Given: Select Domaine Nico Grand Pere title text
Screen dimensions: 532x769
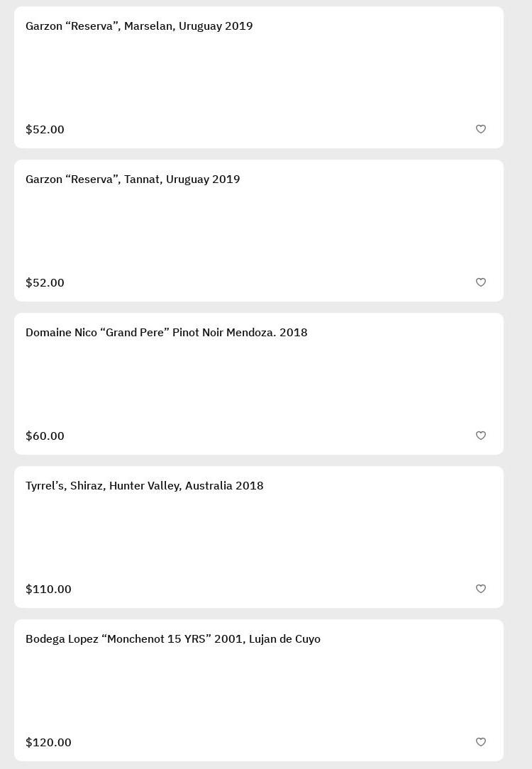Looking at the screenshot, I should pos(167,333).
